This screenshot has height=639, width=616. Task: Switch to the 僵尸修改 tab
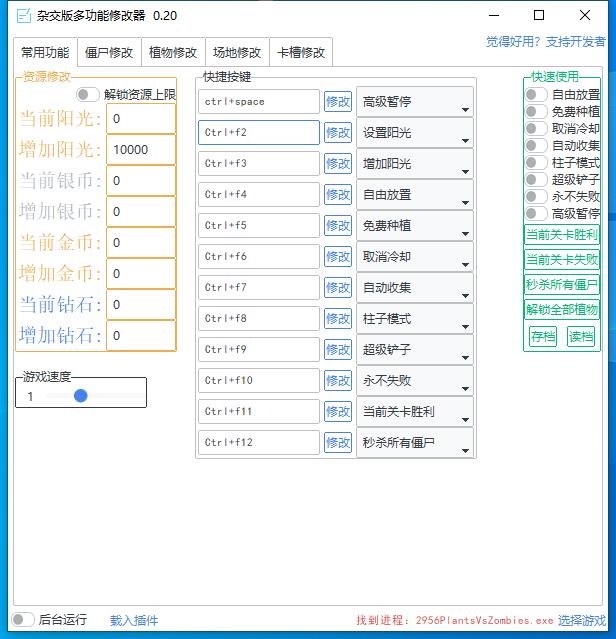click(109, 53)
